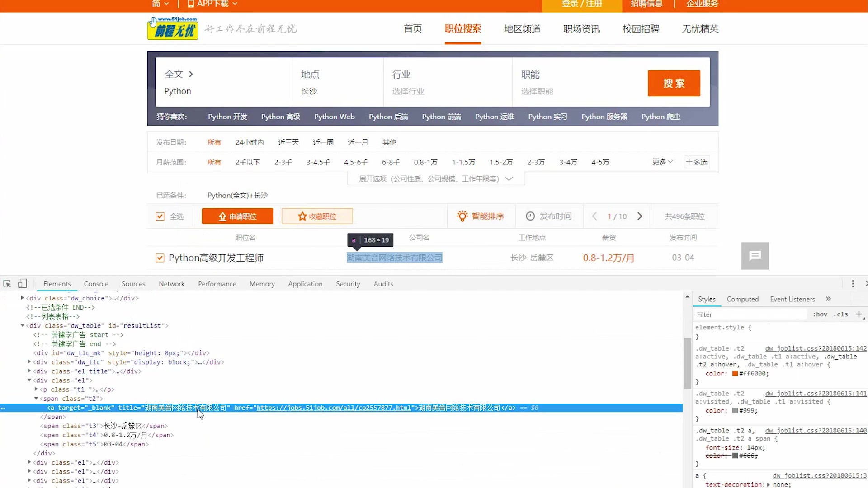Open the Styles computed panel
868x488 pixels.
pyautogui.click(x=742, y=299)
